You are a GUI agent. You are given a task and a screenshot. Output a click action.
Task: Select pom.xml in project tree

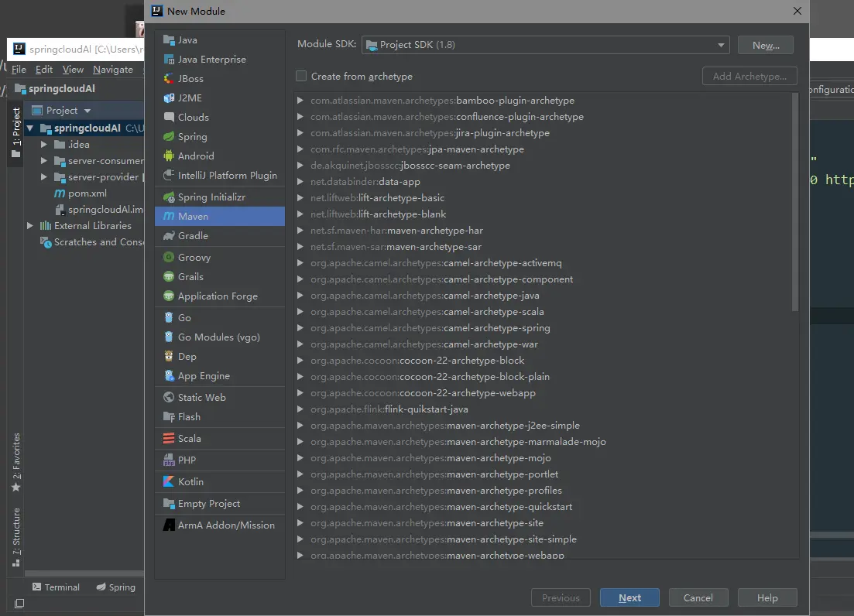[80, 193]
